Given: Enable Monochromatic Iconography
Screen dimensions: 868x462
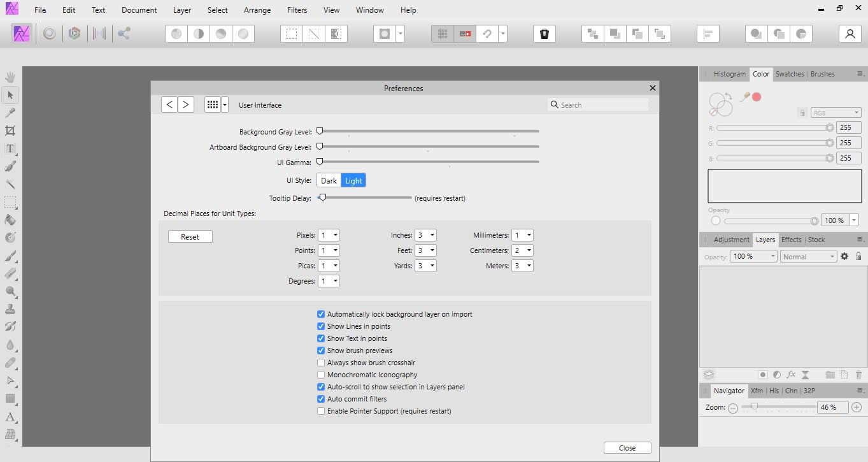Looking at the screenshot, I should (321, 375).
